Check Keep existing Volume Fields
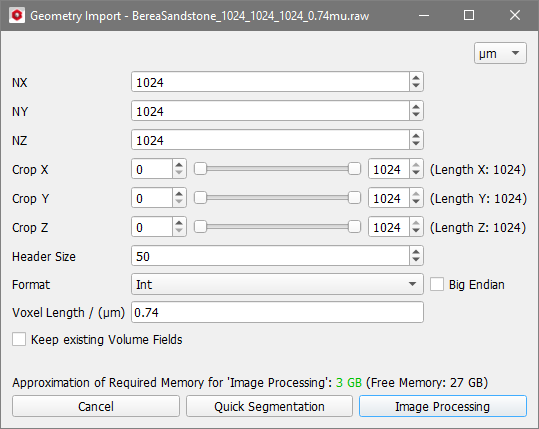Screen dimensions: 539x429 [x=19, y=339]
